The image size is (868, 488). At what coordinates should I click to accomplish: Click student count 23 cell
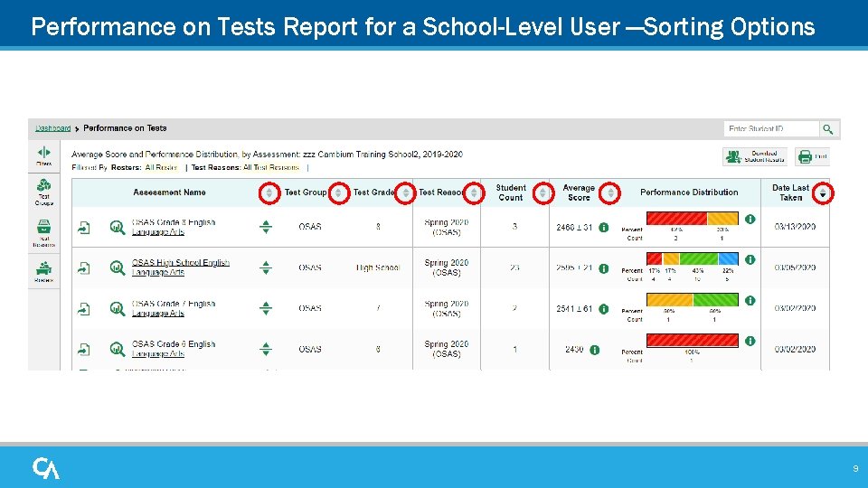tap(514, 267)
